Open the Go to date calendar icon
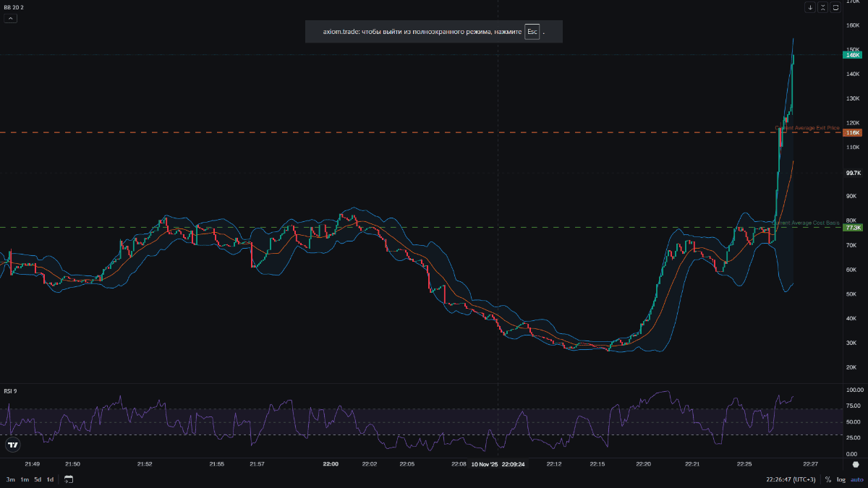 (x=69, y=479)
